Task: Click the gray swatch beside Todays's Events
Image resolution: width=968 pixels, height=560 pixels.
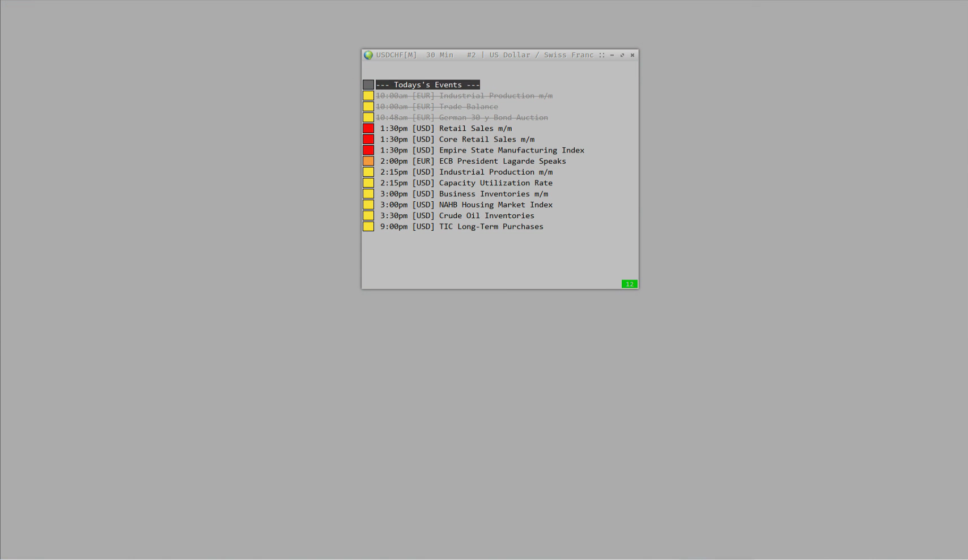Action: click(368, 85)
